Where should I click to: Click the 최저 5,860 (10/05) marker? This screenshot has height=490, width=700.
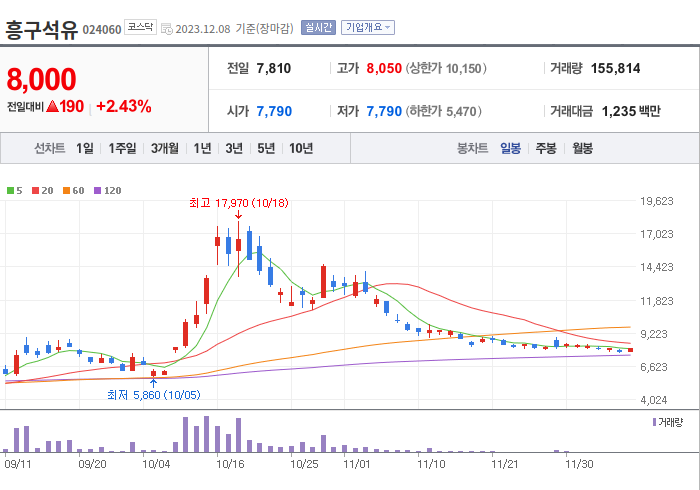(154, 395)
